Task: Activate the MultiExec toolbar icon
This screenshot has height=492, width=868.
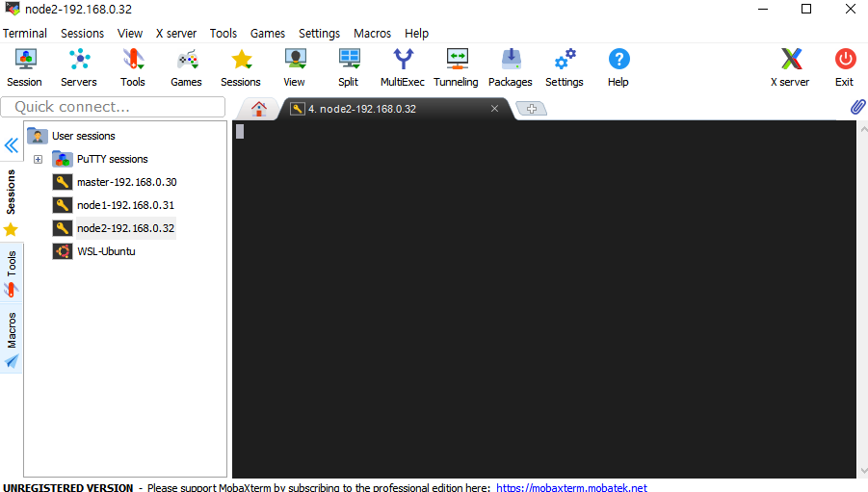Action: pos(404,60)
